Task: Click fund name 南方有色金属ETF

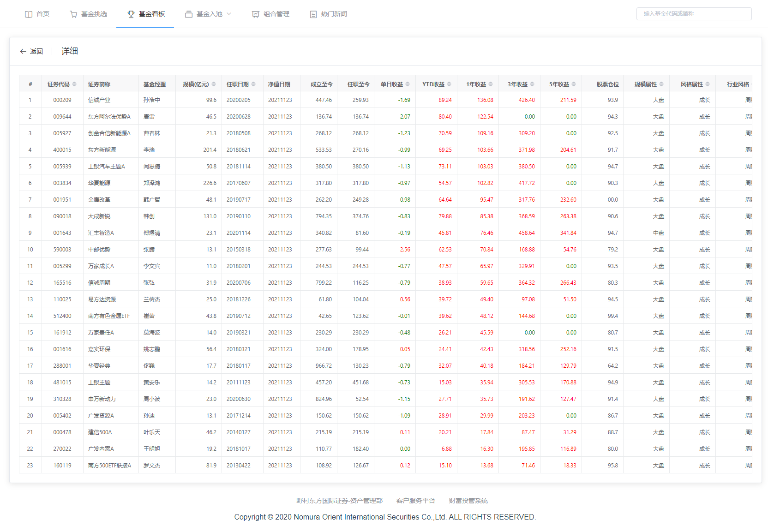Action: pyautogui.click(x=109, y=316)
